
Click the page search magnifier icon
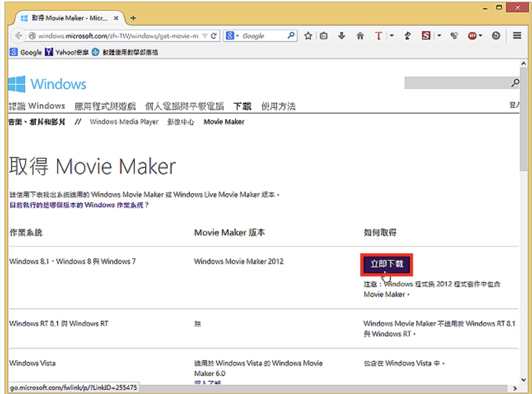pos(515,83)
